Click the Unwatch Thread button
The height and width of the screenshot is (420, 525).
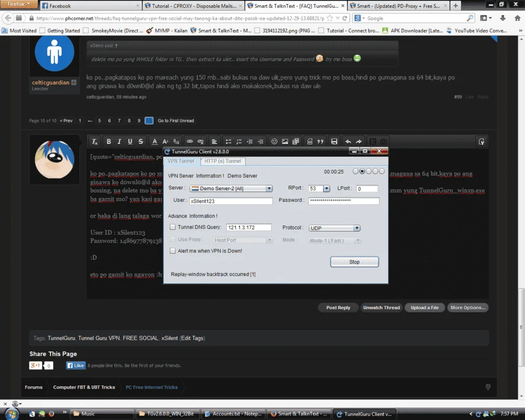point(381,308)
